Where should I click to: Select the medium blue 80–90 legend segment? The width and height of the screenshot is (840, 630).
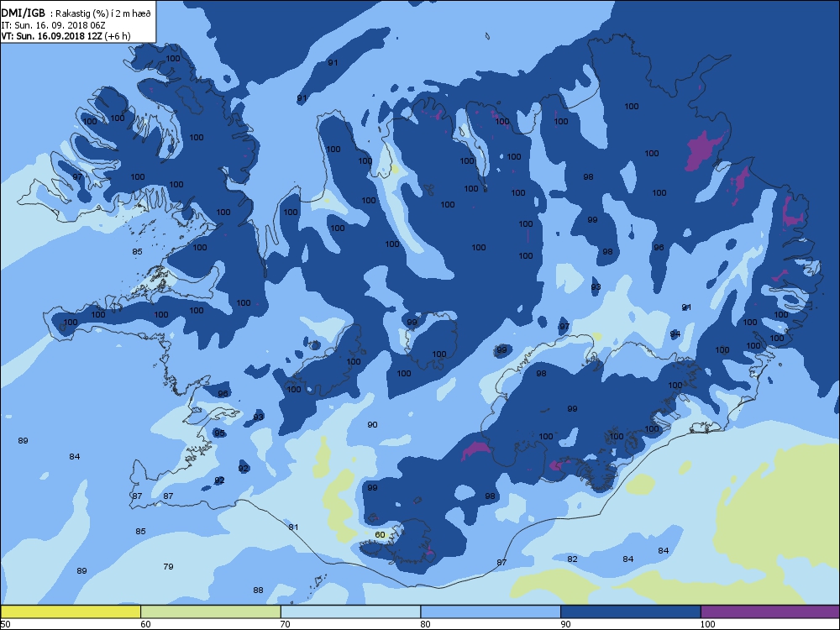491,612
